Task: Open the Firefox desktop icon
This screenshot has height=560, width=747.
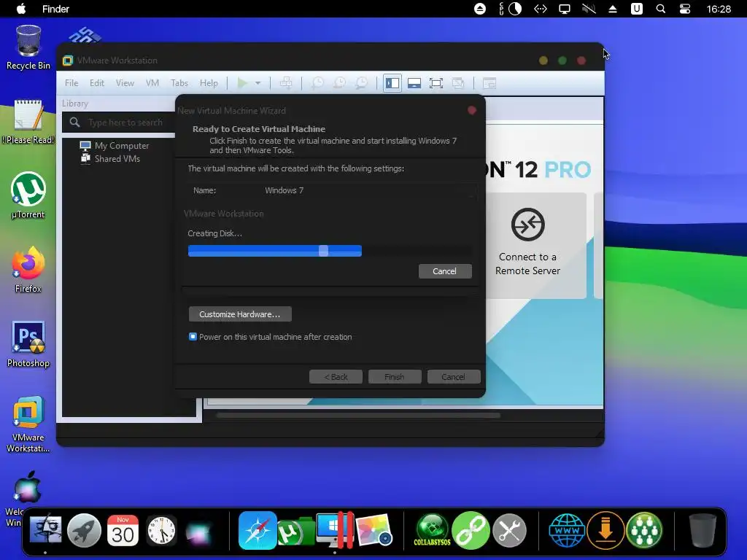Action: [x=28, y=270]
